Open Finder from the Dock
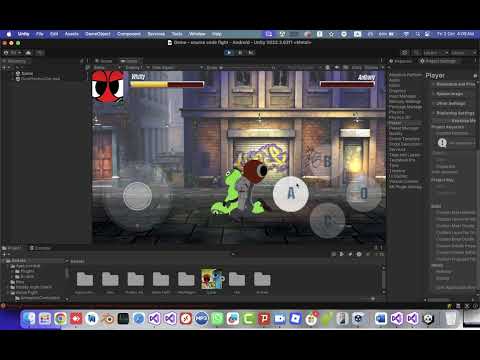Image resolution: width=480 pixels, height=360 pixels. pyautogui.click(x=29, y=319)
